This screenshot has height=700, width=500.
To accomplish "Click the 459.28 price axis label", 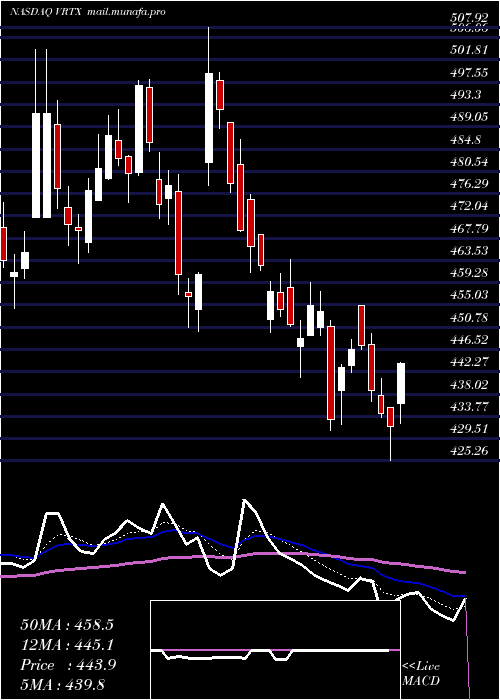I will [469, 273].
